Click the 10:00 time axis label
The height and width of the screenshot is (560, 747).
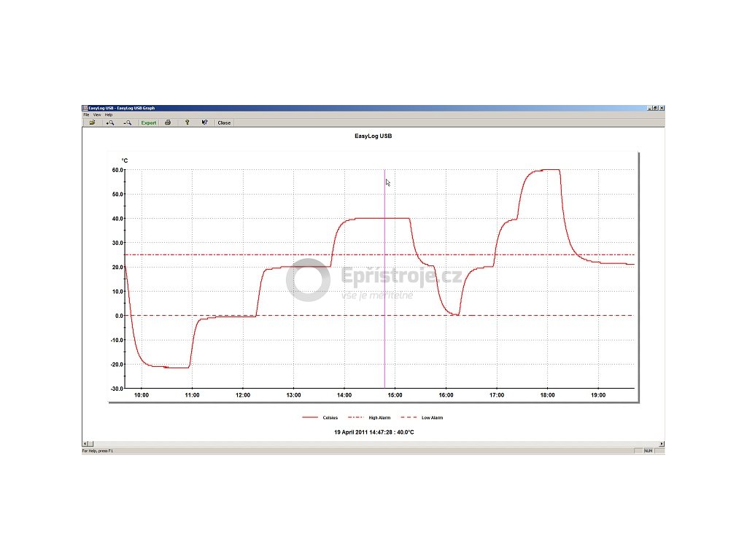pos(142,394)
